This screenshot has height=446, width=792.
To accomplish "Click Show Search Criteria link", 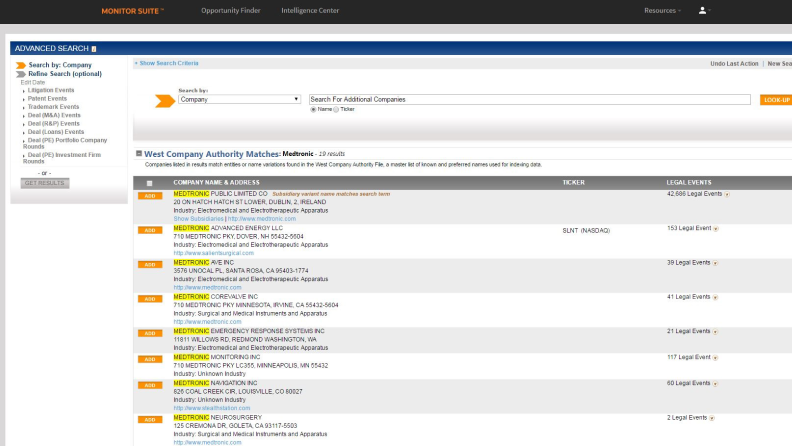I will coord(169,63).
